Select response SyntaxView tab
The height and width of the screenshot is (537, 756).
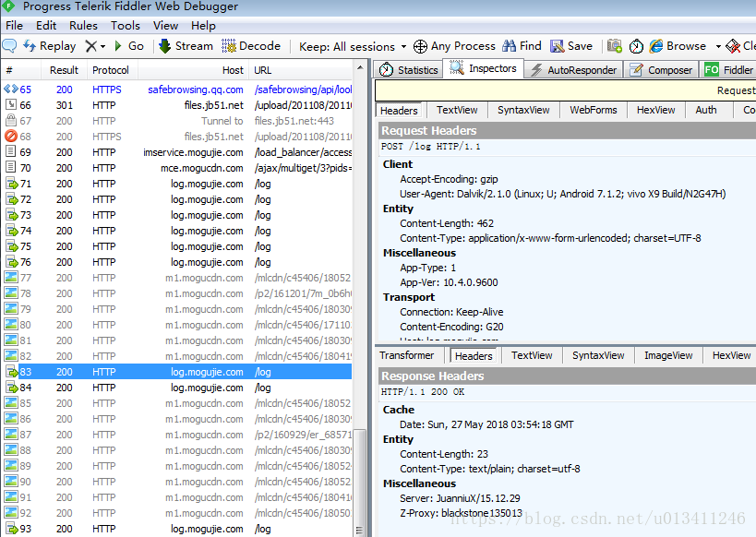tap(598, 355)
